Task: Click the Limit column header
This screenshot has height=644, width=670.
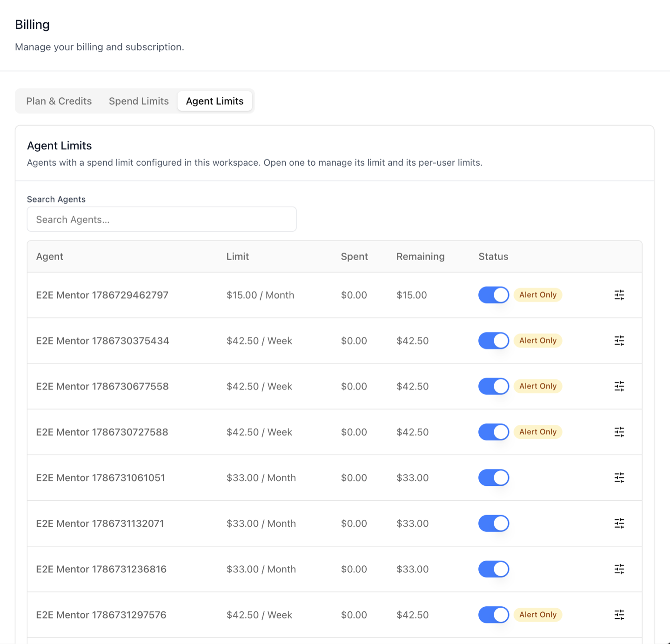Action: (x=238, y=256)
